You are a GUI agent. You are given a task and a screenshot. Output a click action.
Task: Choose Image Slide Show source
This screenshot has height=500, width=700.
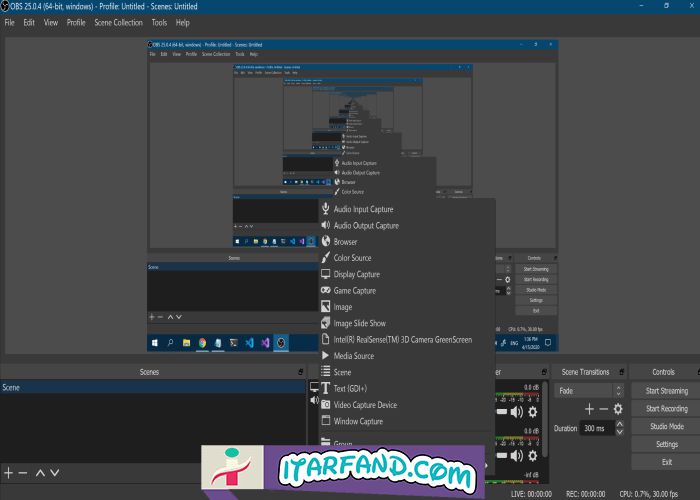359,323
